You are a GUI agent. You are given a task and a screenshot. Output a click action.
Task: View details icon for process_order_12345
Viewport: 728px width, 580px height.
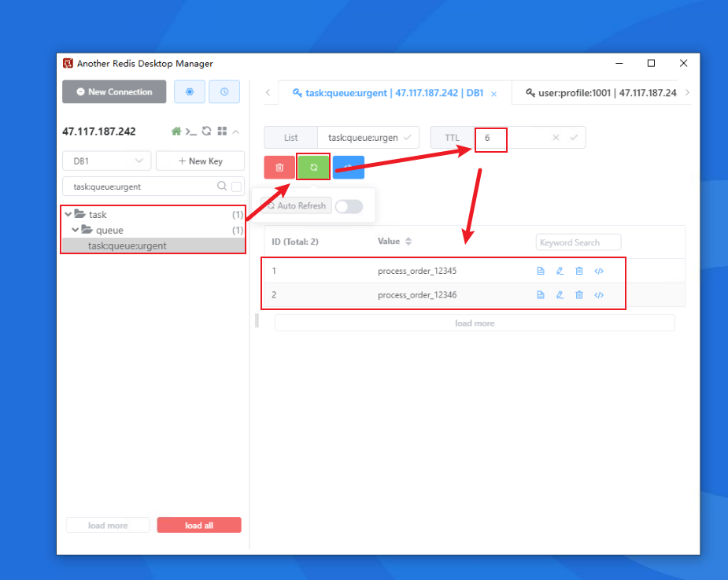541,271
